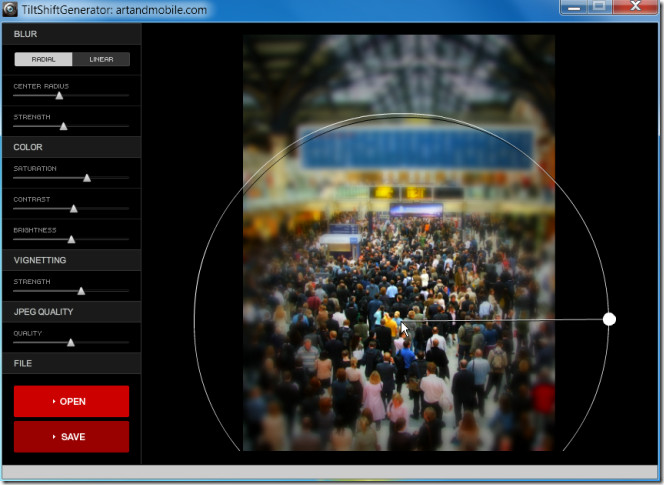Switch blur mode to Linear
Screen dimensions: 664x485
[101, 59]
